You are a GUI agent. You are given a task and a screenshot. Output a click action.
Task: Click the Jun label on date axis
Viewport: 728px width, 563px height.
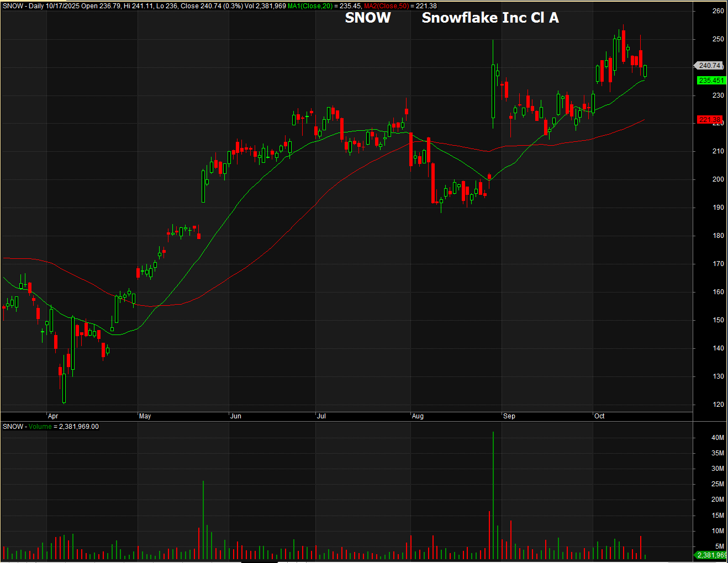(236, 416)
